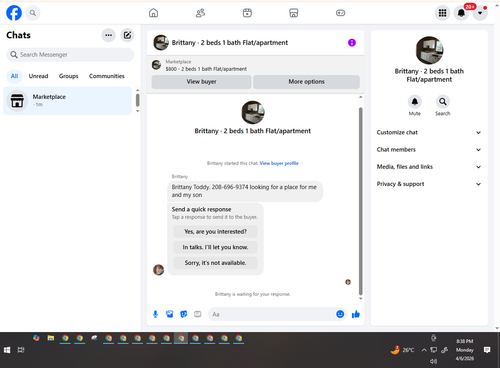Open the View buyer profile link
The height and width of the screenshot is (368, 500).
pyautogui.click(x=279, y=163)
